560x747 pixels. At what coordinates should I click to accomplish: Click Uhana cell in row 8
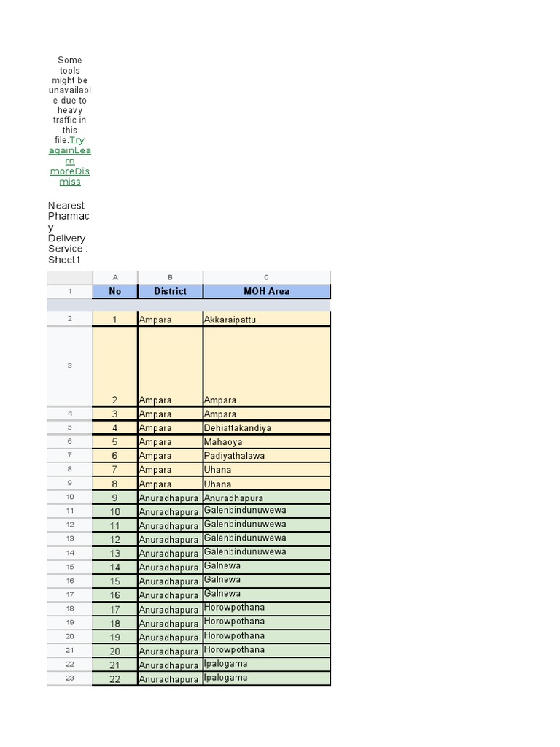pyautogui.click(x=267, y=469)
